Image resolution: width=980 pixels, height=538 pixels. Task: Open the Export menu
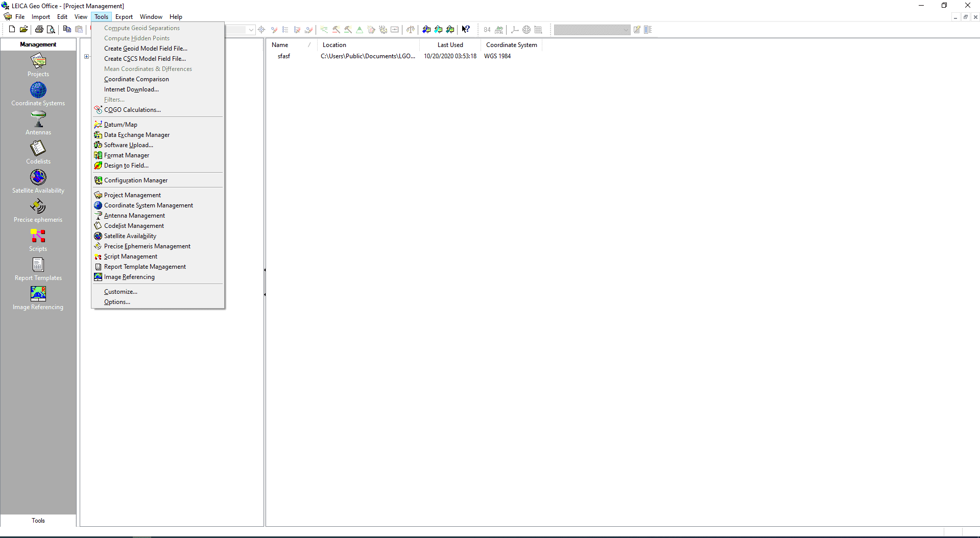[x=124, y=17]
